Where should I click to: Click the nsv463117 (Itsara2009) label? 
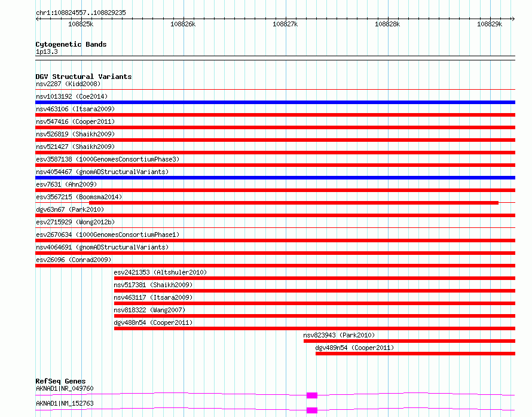pos(153,297)
